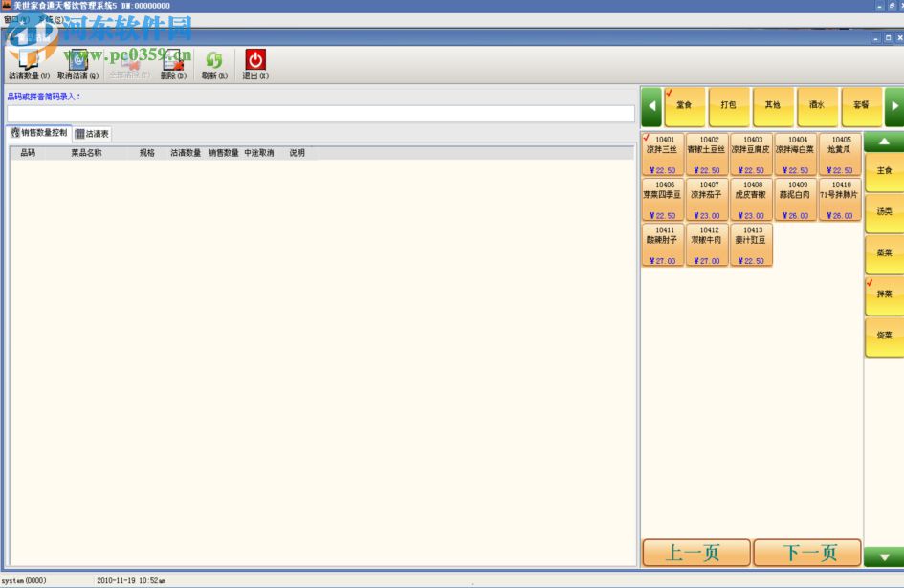Select the 套餐 category button

click(861, 105)
